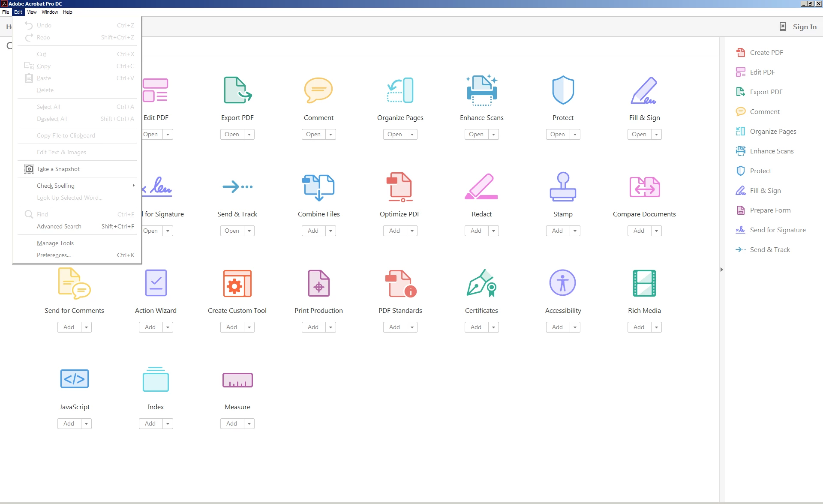
Task: Open the Organize Pages tool icon
Action: click(x=400, y=90)
